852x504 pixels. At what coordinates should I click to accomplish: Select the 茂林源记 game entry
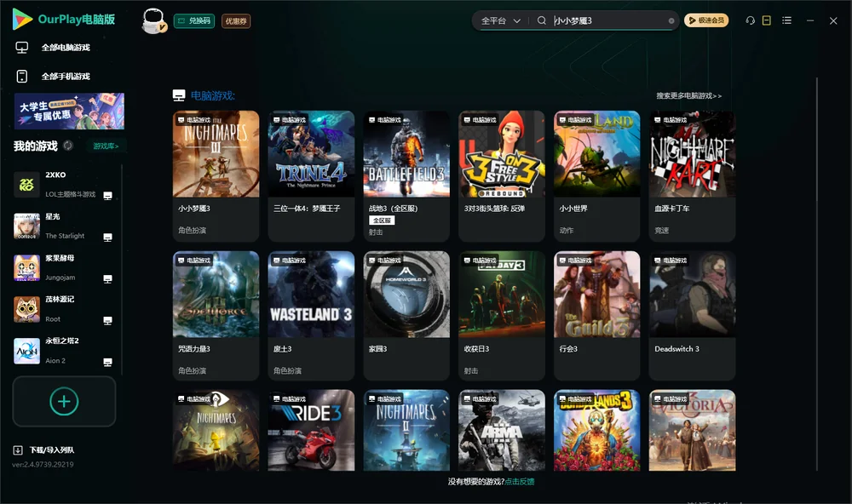[x=64, y=310]
